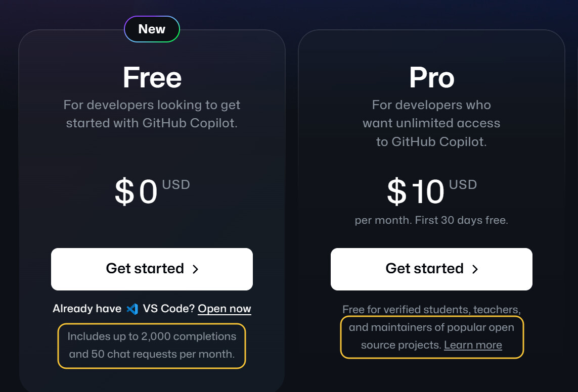Click the $0 price on Free plan
Screen dimensions: 578x392
(136, 191)
